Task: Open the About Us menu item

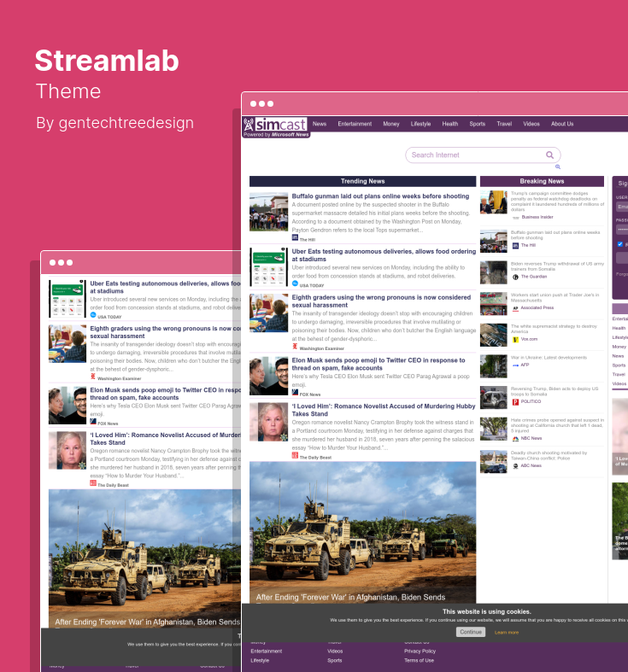Action: point(562,124)
